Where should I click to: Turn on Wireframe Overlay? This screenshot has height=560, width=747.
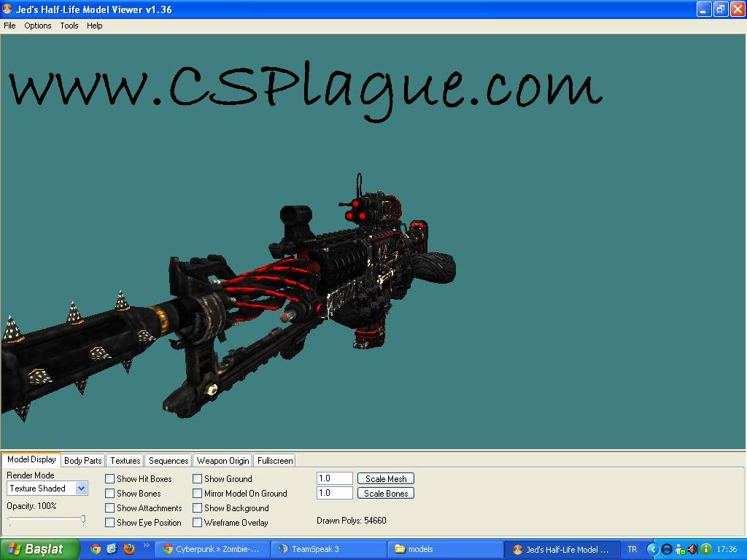tap(197, 523)
